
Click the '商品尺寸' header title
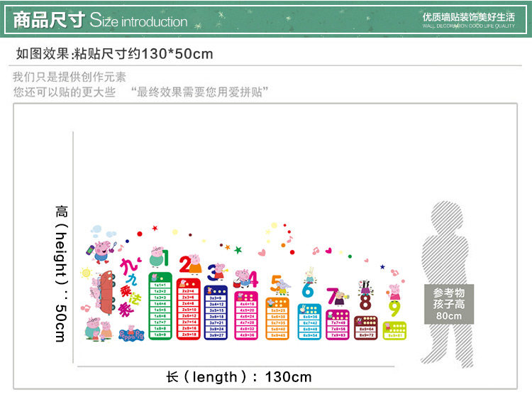[49, 20]
